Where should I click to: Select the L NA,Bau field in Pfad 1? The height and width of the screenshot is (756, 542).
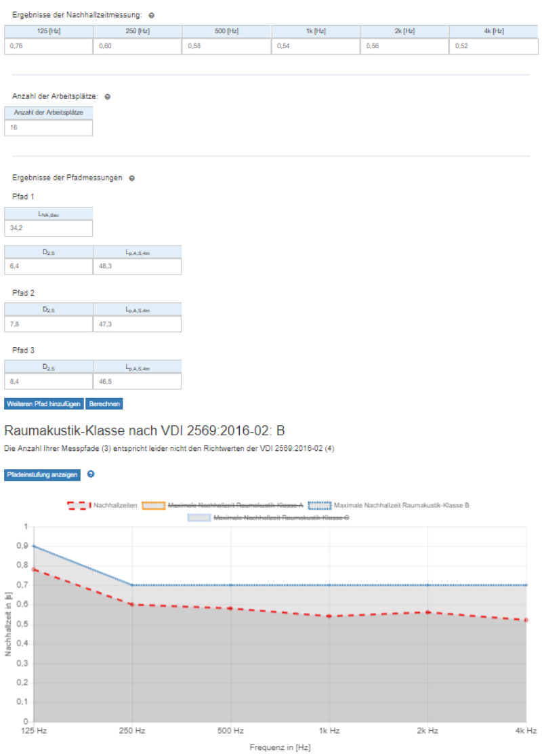coord(48,228)
